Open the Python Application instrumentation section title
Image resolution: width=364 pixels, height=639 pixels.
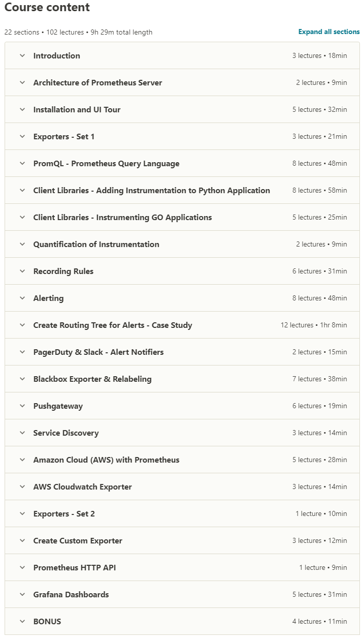(151, 191)
